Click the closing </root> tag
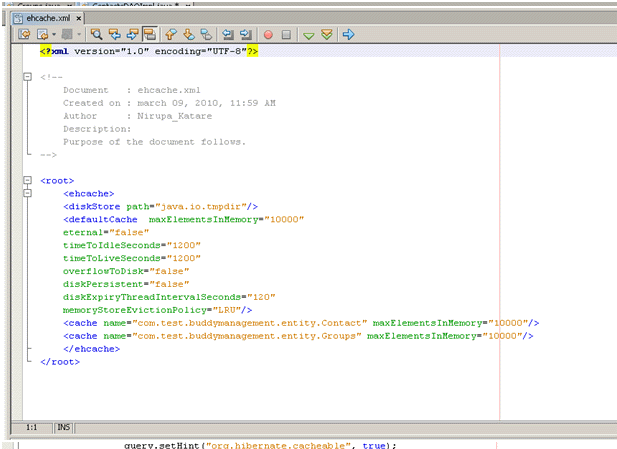This screenshot has width=617, height=449. pyautogui.click(x=60, y=362)
